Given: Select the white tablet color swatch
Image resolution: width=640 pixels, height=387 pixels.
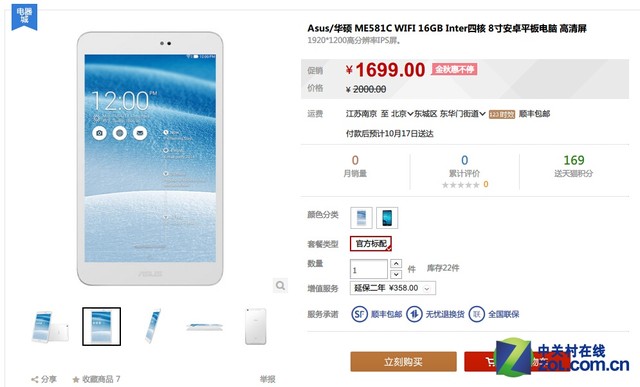Looking at the screenshot, I should click(361, 218).
